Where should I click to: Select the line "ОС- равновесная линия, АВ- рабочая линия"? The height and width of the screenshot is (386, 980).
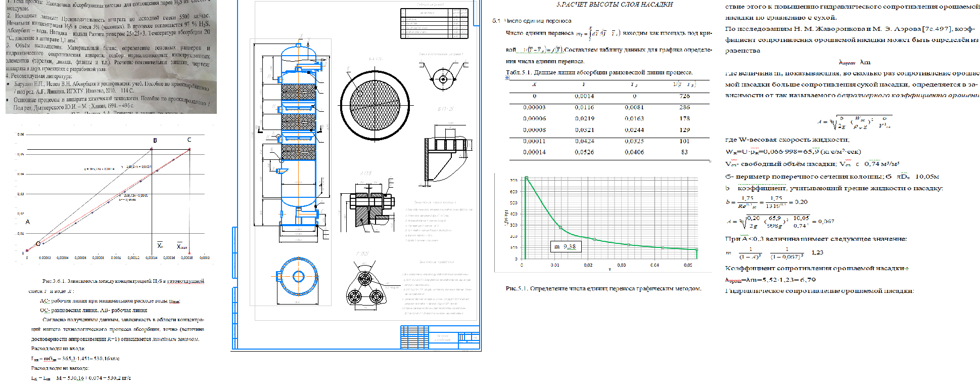click(94, 310)
